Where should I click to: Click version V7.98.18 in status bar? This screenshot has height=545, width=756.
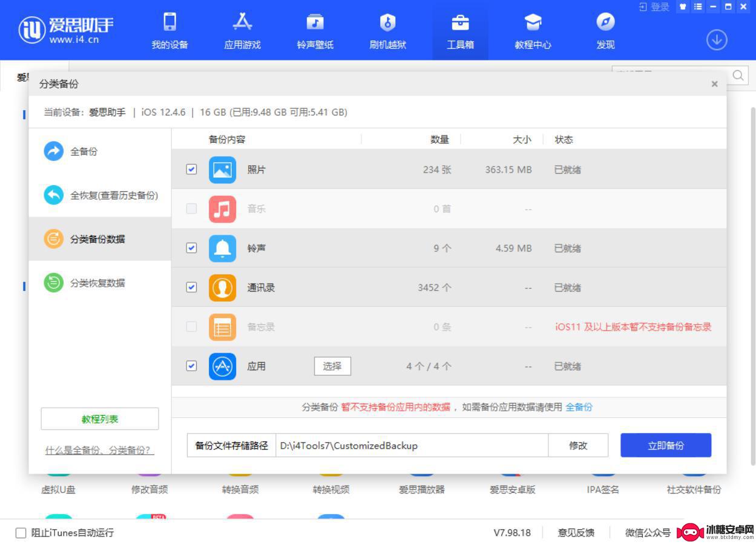click(x=512, y=533)
